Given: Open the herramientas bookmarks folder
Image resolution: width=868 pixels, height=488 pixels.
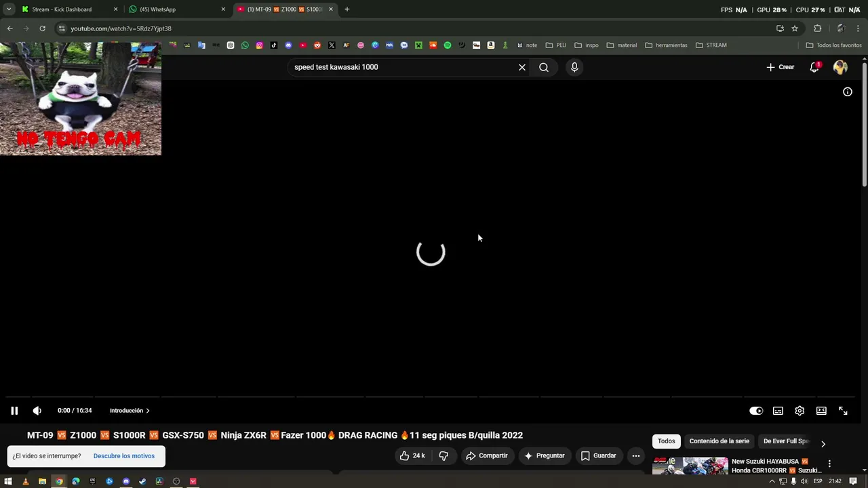Looking at the screenshot, I should click(666, 45).
